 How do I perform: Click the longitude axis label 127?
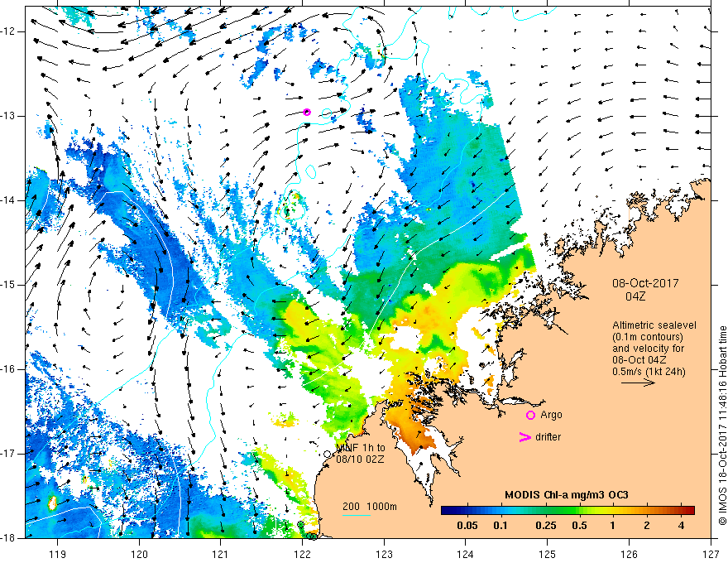[x=711, y=554]
